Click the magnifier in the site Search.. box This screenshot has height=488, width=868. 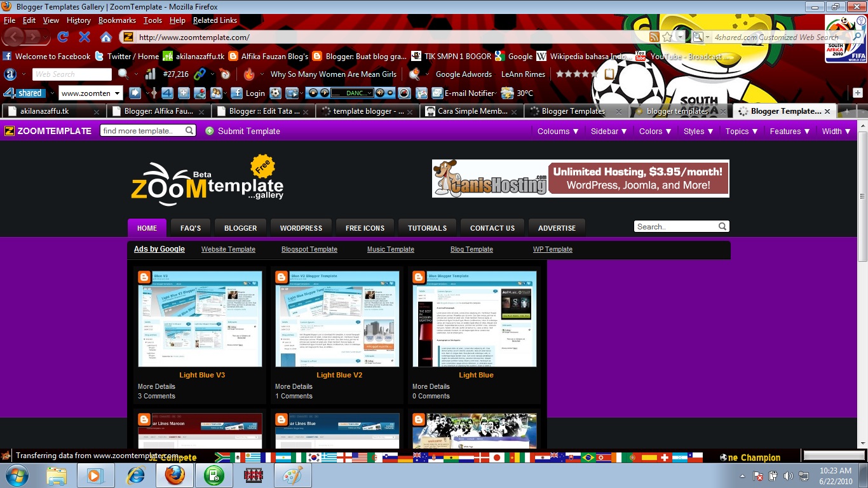click(722, 226)
